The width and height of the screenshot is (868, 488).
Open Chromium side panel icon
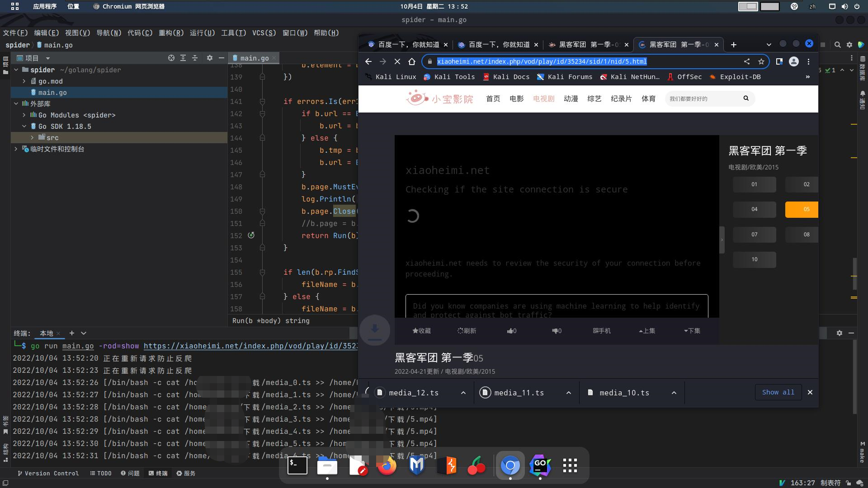779,61
